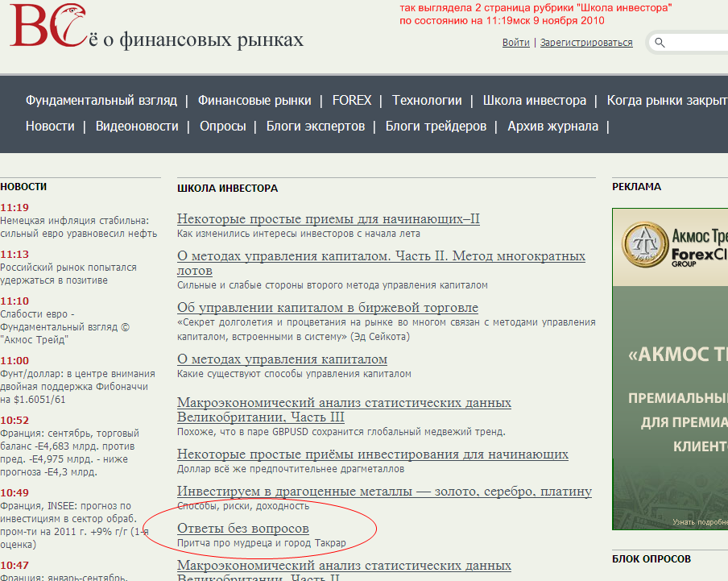The image size is (728, 581).
Task: Open the Технологии menu section
Action: tap(427, 100)
